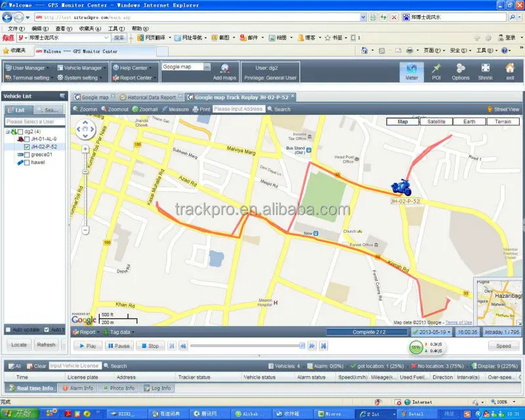This screenshot has height=420, width=525.
Task: Open Street View pegman
Action: (503, 109)
